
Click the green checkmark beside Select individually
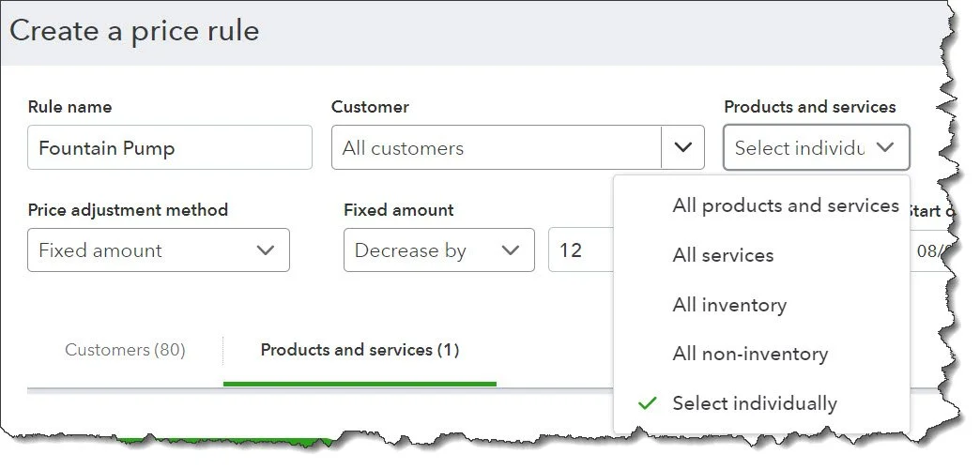point(647,403)
